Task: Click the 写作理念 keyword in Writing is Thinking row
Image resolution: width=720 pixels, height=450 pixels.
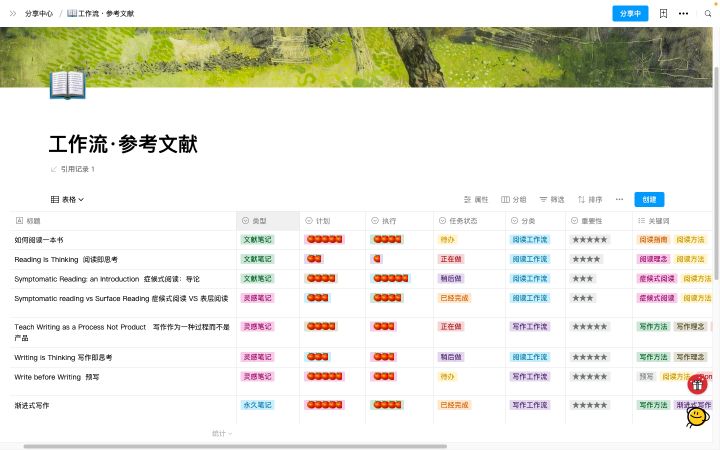Action: [690, 357]
